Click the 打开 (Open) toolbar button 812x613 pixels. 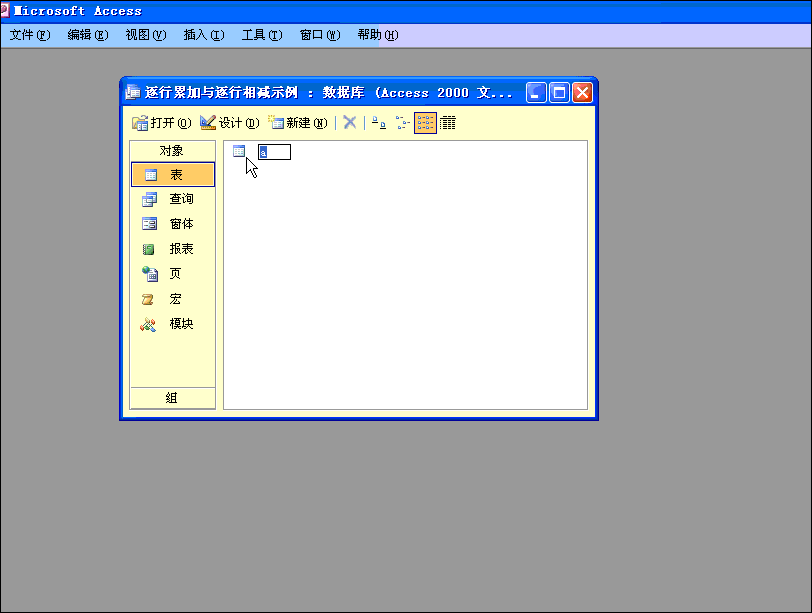point(162,123)
